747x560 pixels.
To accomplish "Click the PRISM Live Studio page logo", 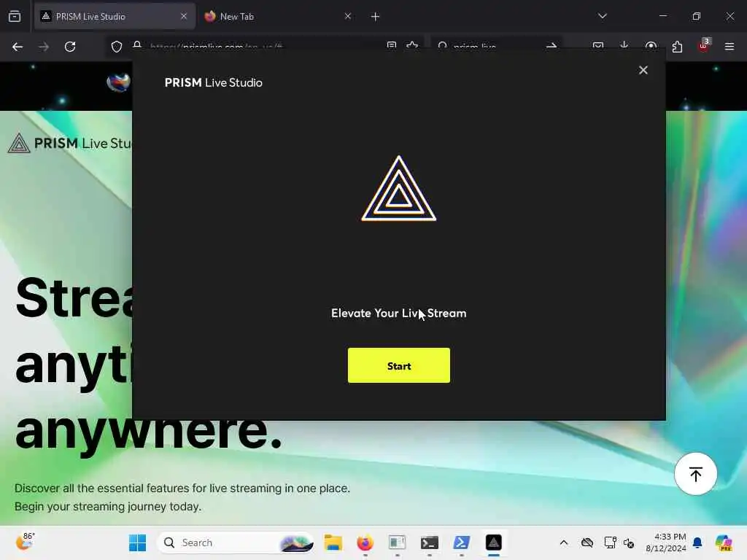I will click(70, 143).
